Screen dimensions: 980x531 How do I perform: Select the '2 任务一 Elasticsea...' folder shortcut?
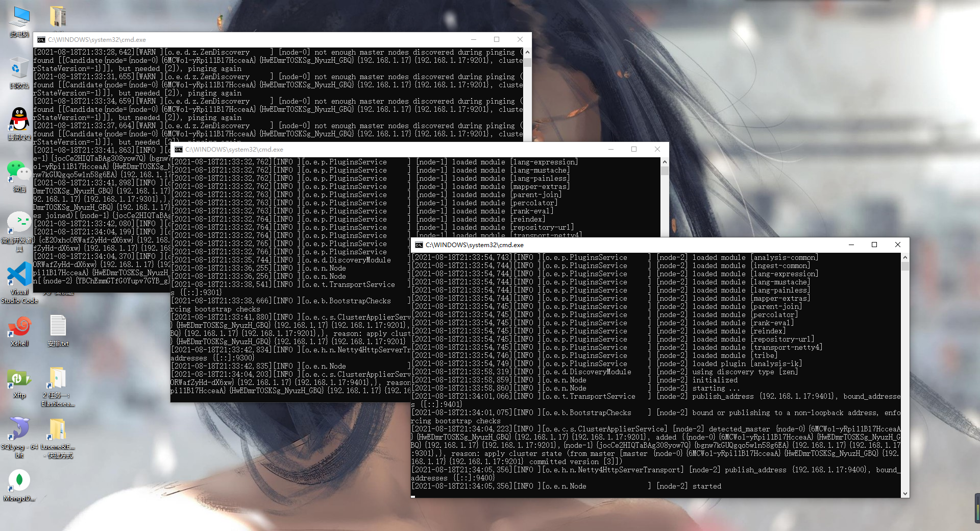click(58, 387)
